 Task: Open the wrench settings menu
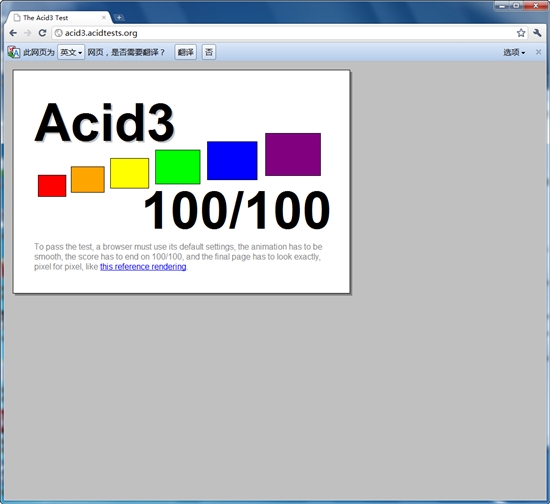click(x=537, y=33)
